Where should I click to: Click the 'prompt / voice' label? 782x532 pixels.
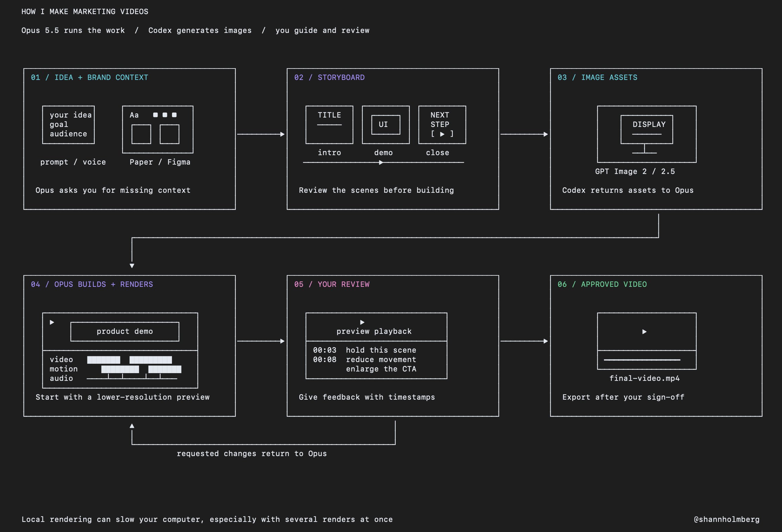(73, 162)
